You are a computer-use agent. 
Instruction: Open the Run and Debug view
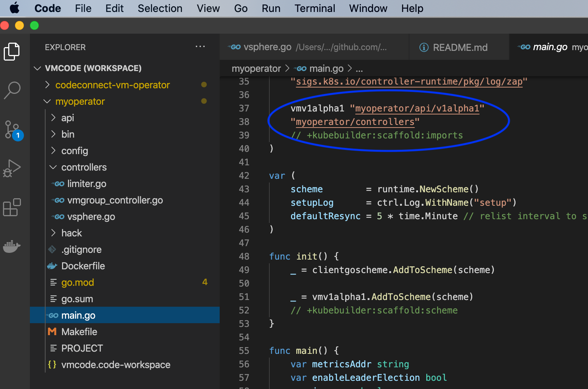tap(12, 168)
